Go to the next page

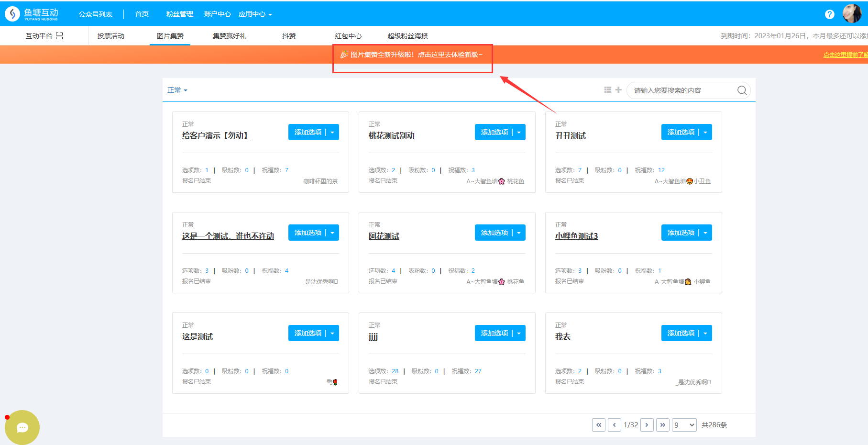pos(647,425)
